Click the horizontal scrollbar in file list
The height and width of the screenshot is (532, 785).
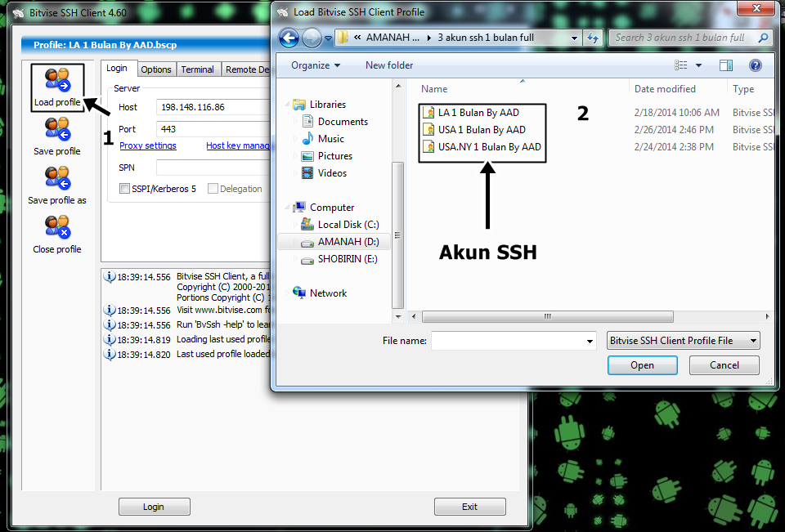(547, 316)
